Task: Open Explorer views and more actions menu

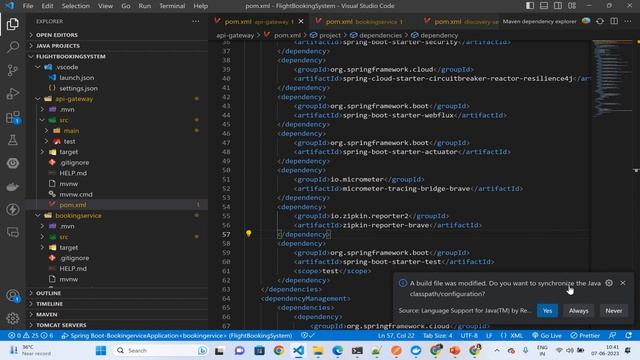Action: 196,21
